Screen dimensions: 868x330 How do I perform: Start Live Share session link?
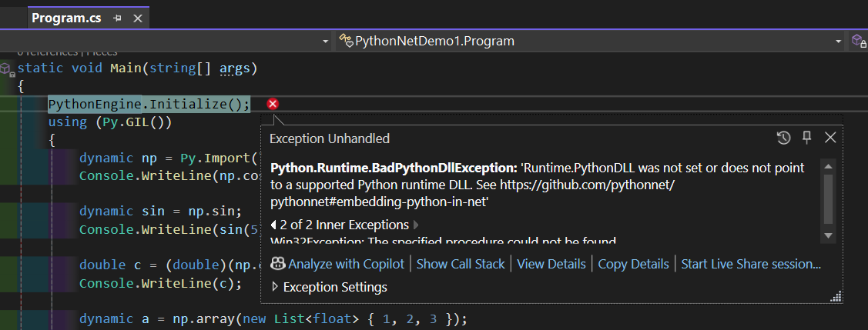click(751, 264)
